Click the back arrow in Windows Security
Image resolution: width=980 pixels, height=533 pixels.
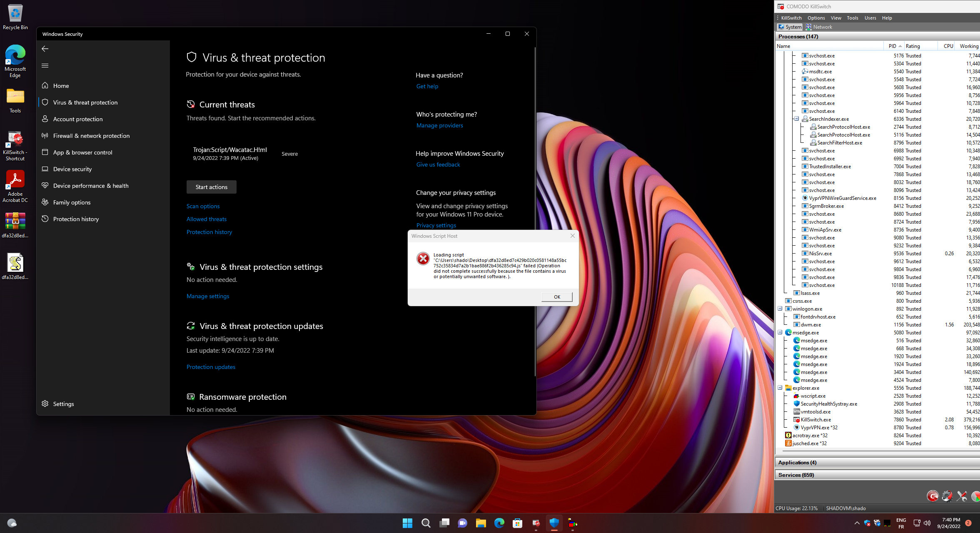click(x=45, y=49)
